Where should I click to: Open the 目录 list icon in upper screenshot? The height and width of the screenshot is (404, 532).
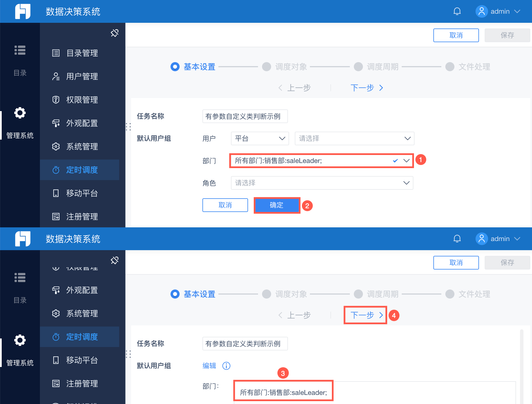click(x=20, y=50)
